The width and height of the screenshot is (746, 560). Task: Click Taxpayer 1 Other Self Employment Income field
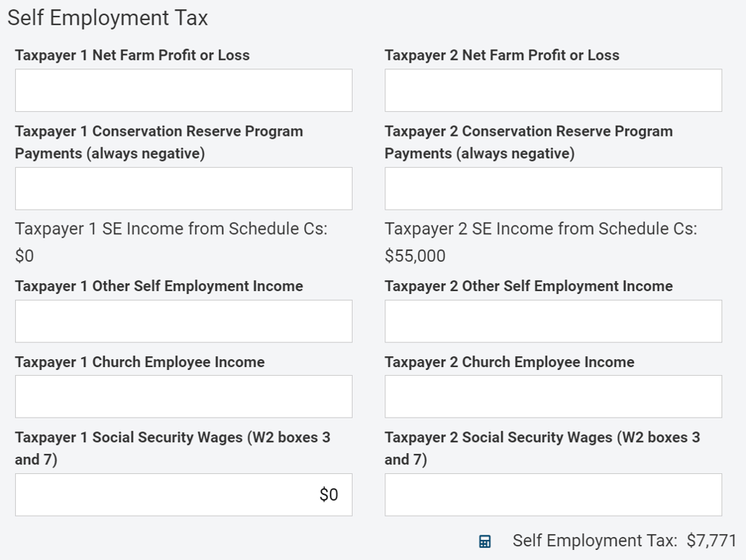pos(183,321)
